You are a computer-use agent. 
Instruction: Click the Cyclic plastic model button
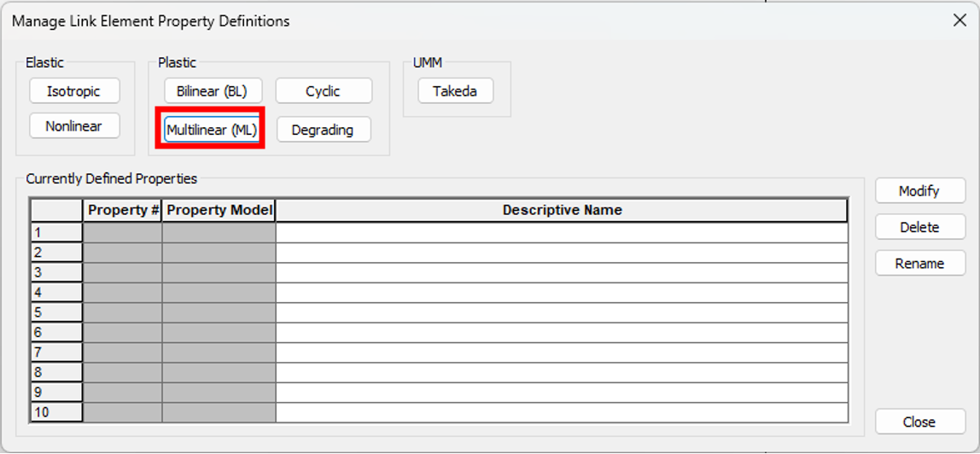[x=324, y=91]
